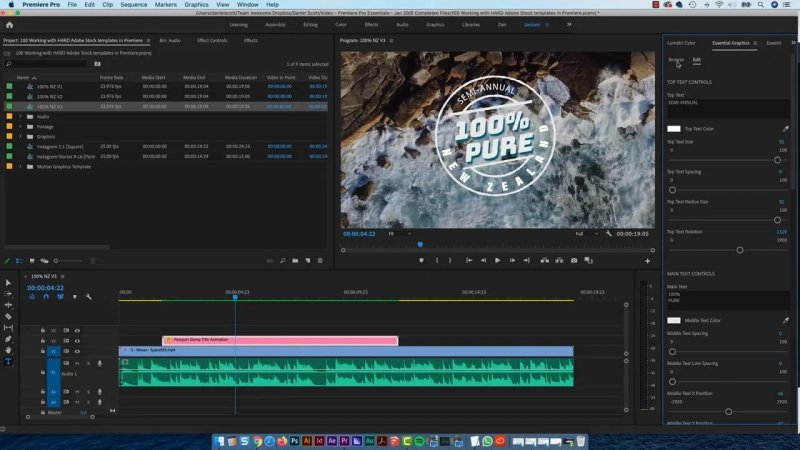Open the Sequence menu

point(134,5)
